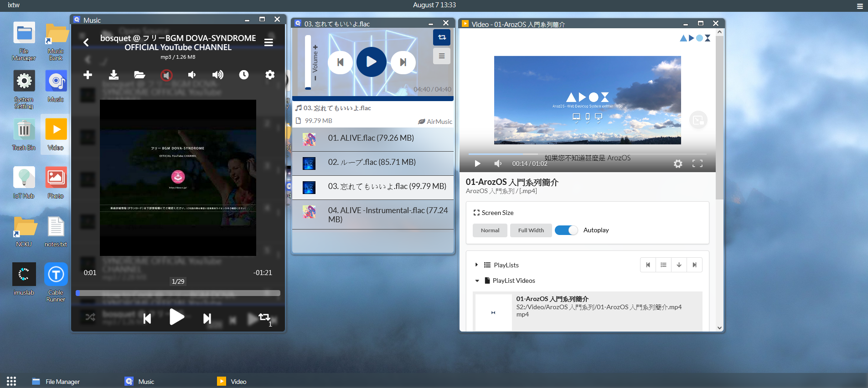Open the sleep timer clock icon
The height and width of the screenshot is (388, 868).
tap(244, 75)
